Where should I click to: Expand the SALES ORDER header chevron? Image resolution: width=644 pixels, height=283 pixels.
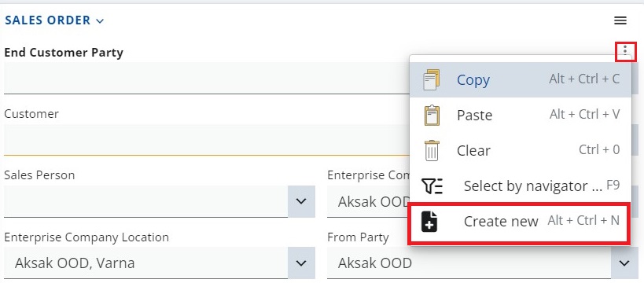coord(100,21)
